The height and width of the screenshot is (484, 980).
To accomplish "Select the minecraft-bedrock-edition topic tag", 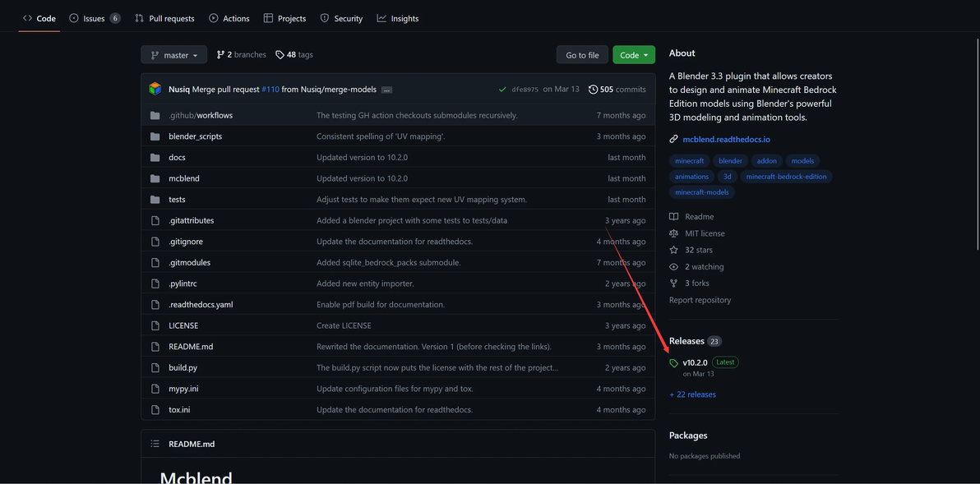I will tap(786, 177).
